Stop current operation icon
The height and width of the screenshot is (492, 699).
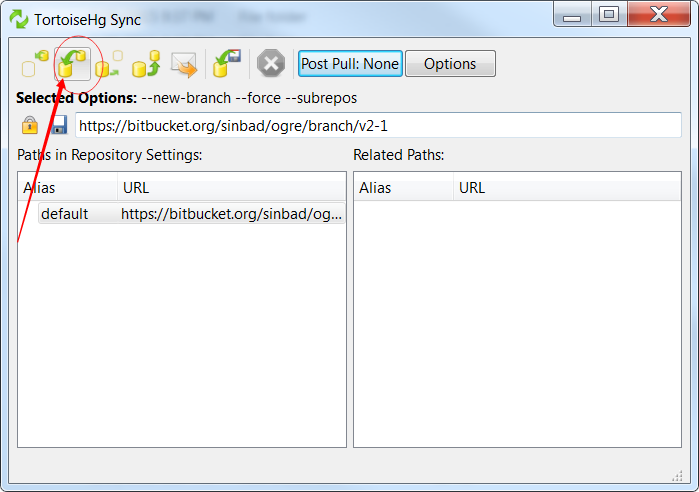pos(271,64)
